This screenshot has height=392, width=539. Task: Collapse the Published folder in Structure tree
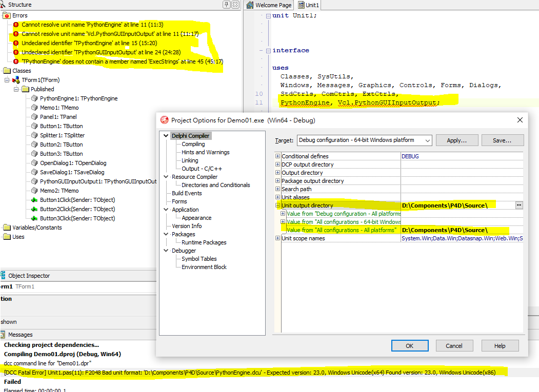click(x=16, y=89)
